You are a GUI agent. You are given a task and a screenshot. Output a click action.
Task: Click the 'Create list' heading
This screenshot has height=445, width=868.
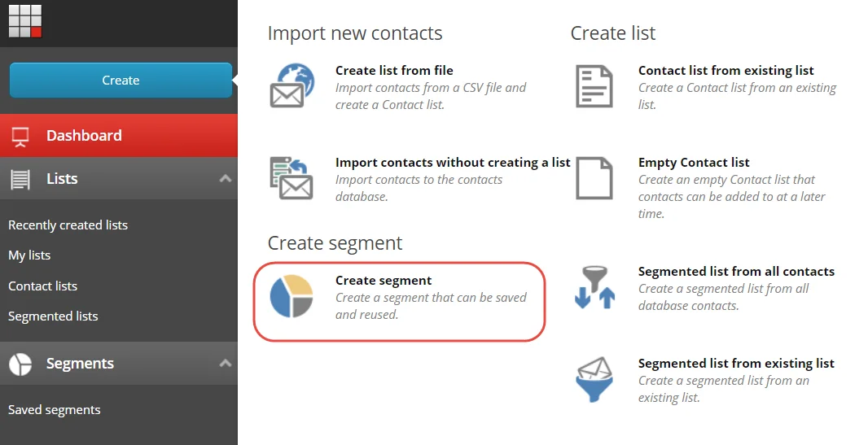point(613,33)
